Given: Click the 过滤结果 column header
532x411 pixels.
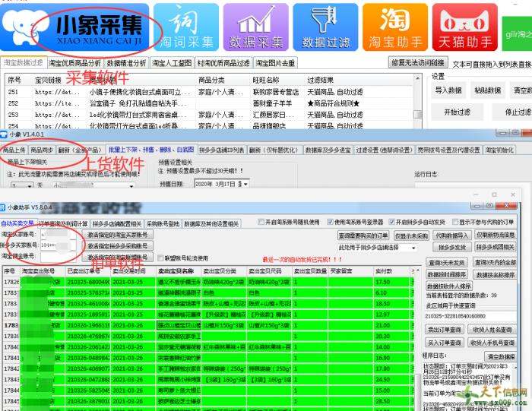Looking at the screenshot, I should (x=320, y=81).
